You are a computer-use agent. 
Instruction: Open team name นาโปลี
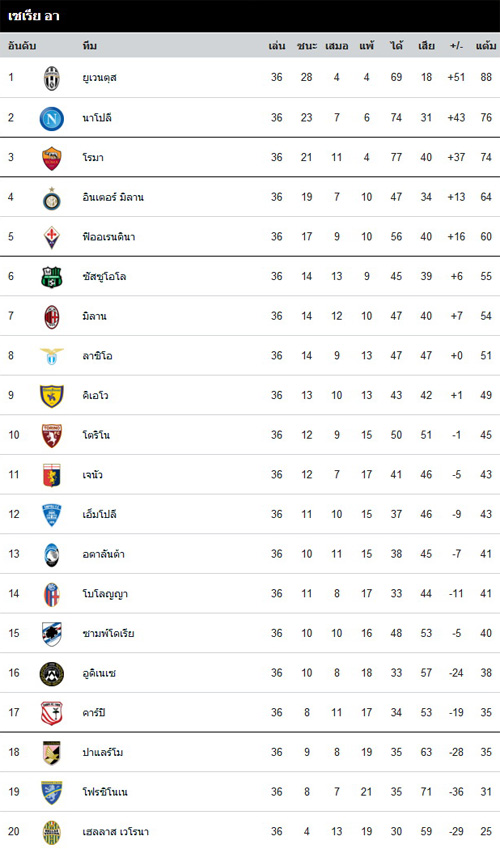click(x=97, y=117)
